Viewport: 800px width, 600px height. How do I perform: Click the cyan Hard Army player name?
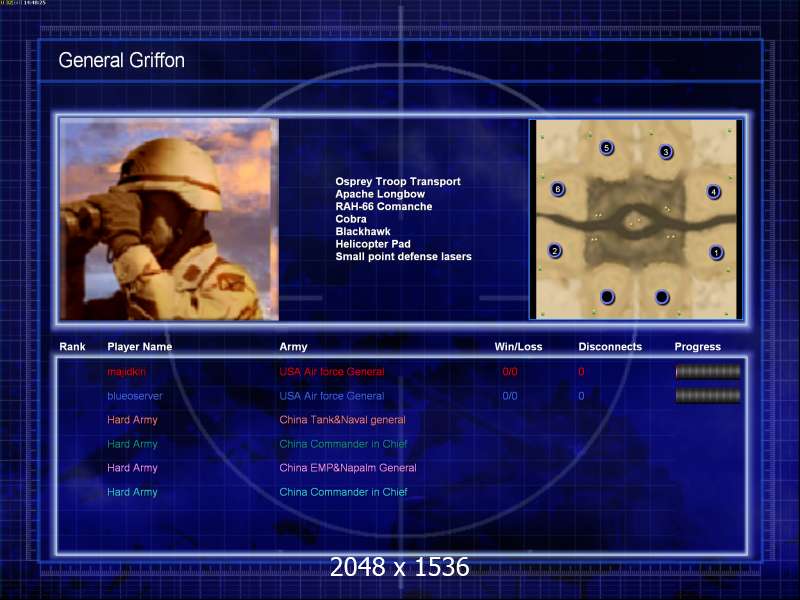click(x=132, y=492)
